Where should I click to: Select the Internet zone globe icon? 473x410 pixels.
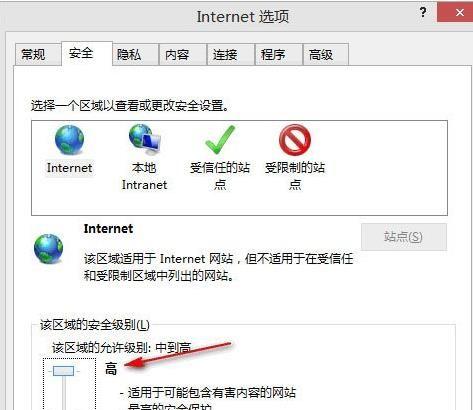(x=69, y=140)
